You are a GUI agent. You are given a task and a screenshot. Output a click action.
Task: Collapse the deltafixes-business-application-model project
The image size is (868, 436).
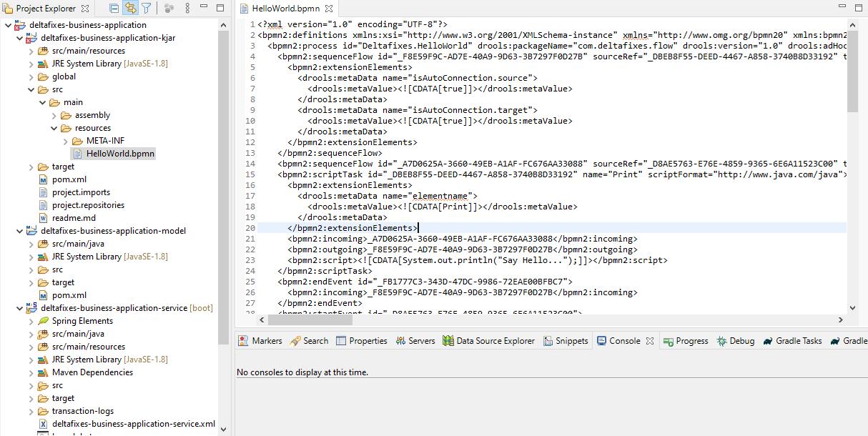click(19, 231)
